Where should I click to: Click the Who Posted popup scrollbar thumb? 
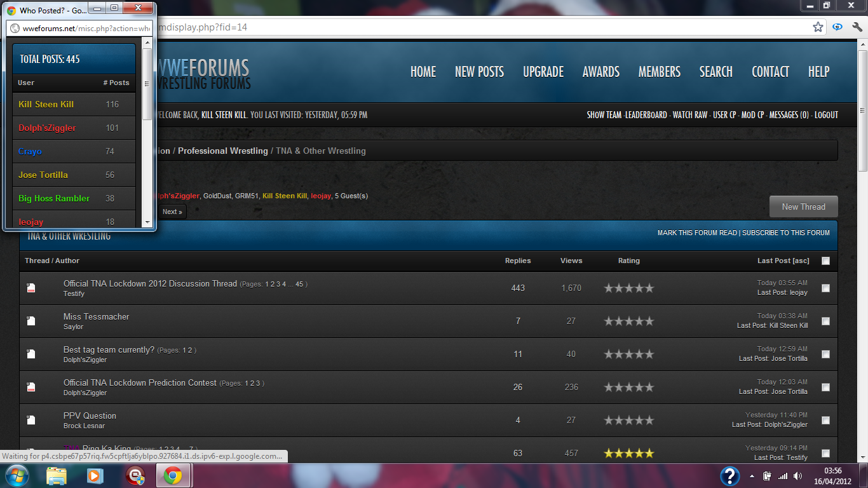[147, 84]
